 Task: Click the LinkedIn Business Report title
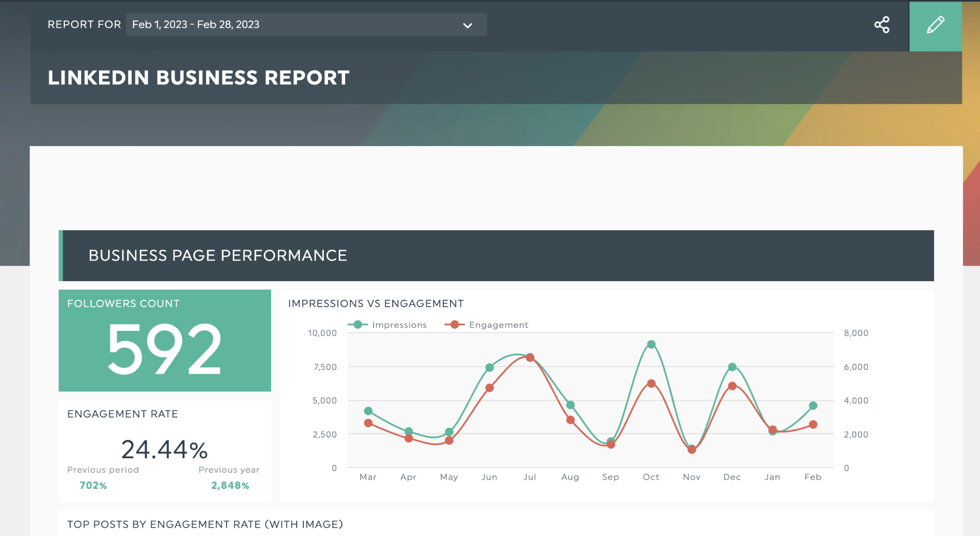[199, 78]
